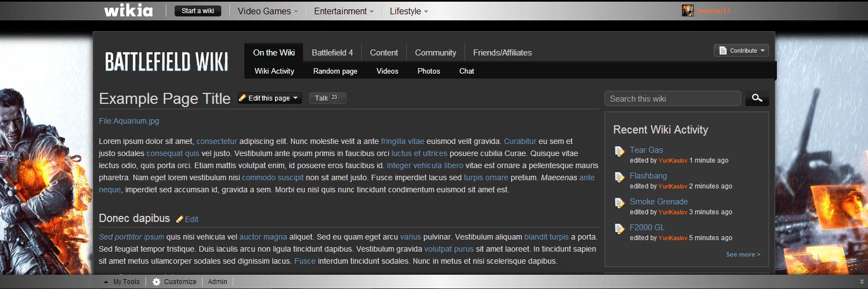The height and width of the screenshot is (289, 868).
Task: Follow Sed porttitor ipsum link
Action: (131, 237)
